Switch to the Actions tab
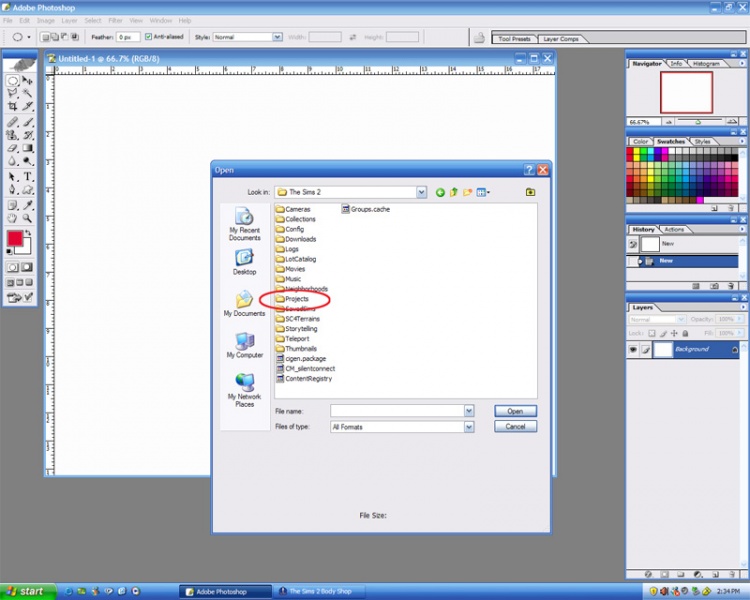 [674, 230]
